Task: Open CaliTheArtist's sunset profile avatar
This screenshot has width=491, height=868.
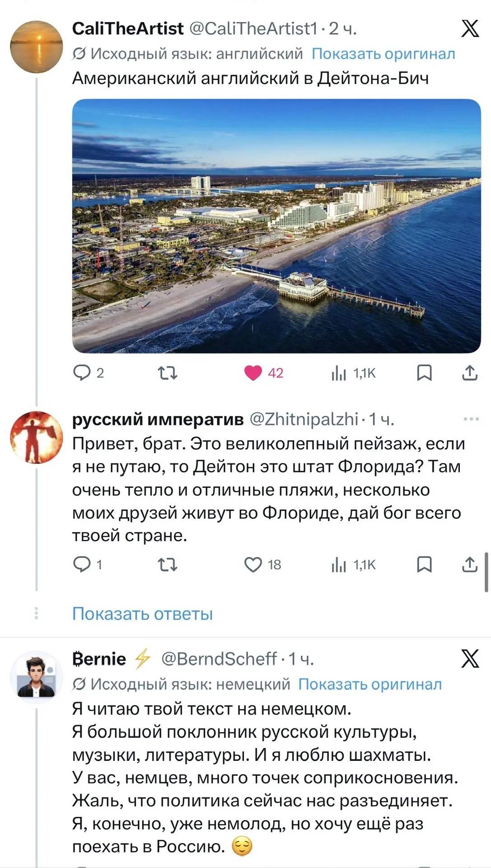Action: pos(37,47)
